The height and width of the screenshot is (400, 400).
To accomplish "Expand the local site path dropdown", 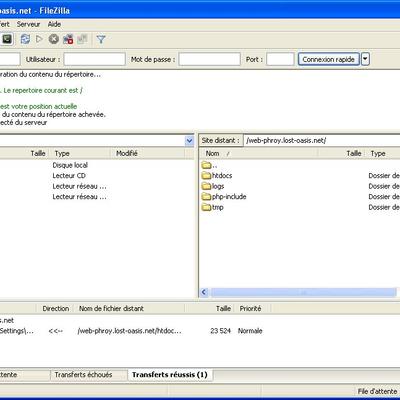I will (x=189, y=141).
